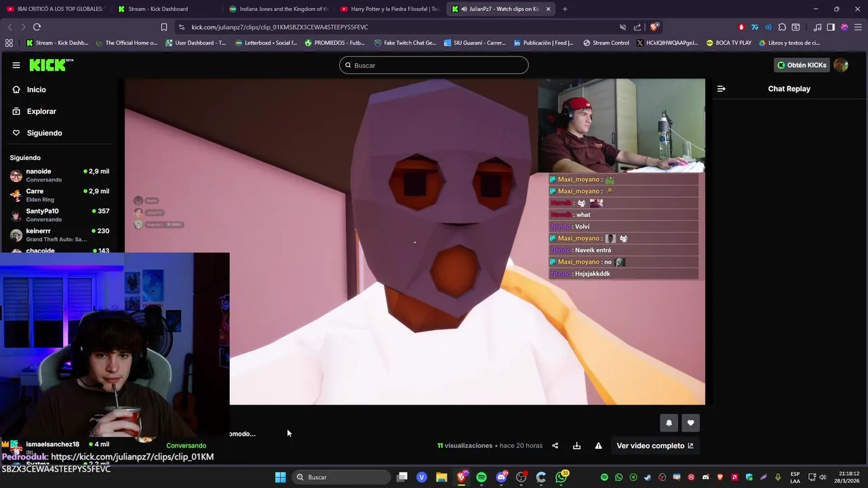Open the user profile avatar menu
This screenshot has height=488, width=868.
(x=841, y=65)
